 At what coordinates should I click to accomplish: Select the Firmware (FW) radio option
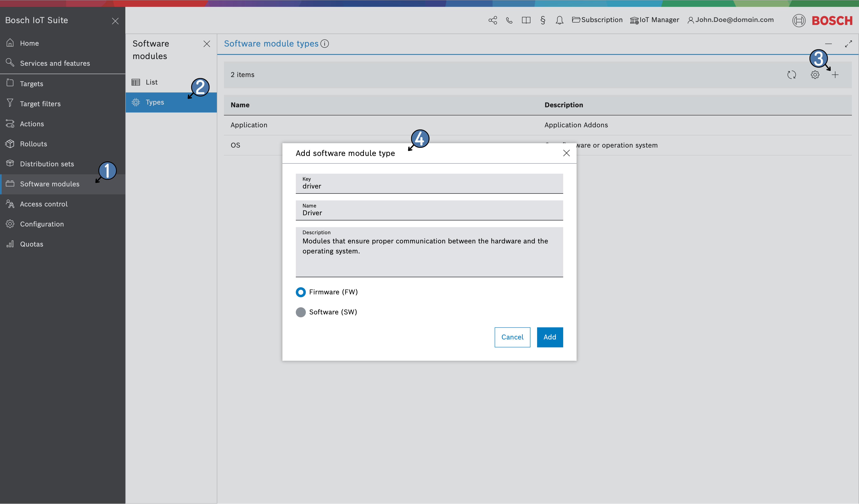pos(301,292)
